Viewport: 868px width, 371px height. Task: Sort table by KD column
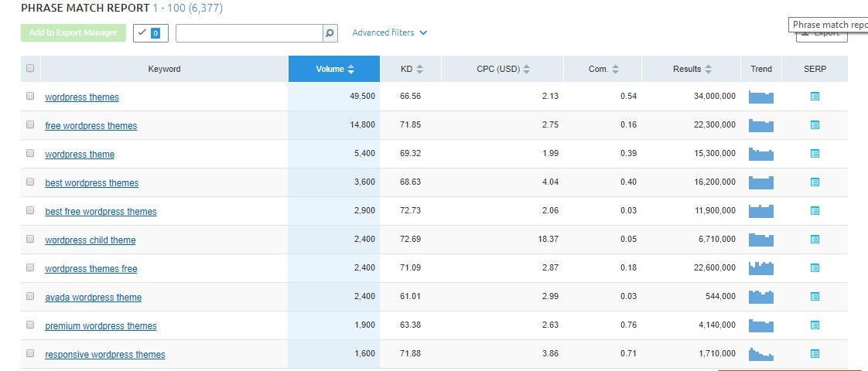(411, 69)
